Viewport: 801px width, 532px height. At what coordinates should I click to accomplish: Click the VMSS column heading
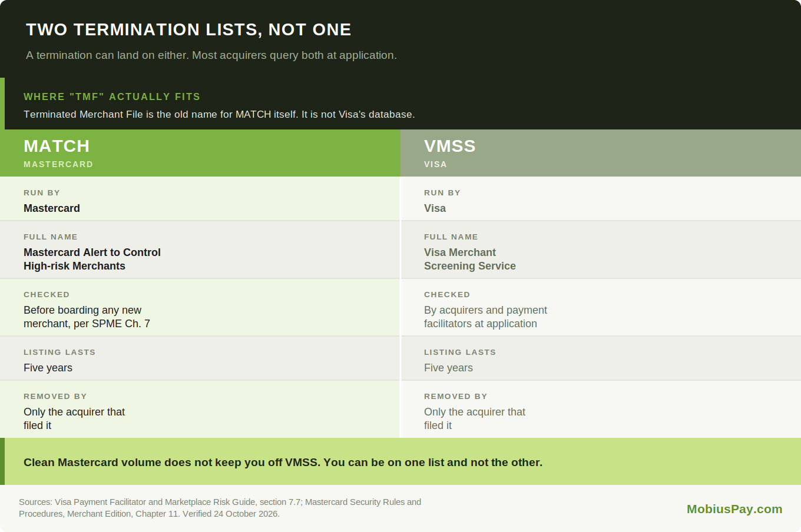(450, 146)
